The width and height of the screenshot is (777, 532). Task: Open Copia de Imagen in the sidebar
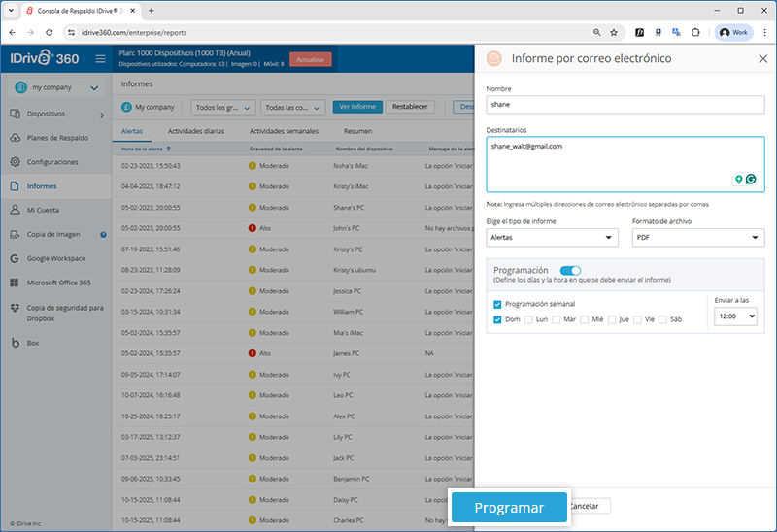coord(53,234)
